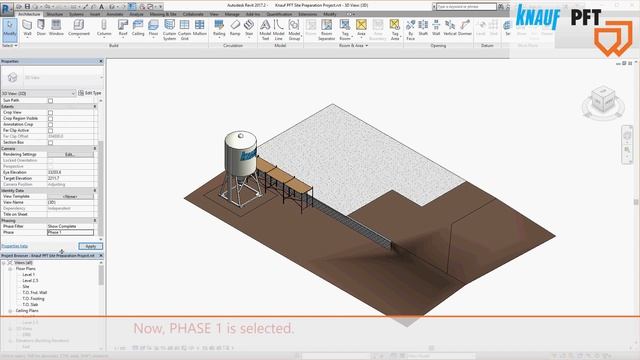The image size is (640, 360).
Task: Choose the Room Separator tool
Action: click(327, 29)
